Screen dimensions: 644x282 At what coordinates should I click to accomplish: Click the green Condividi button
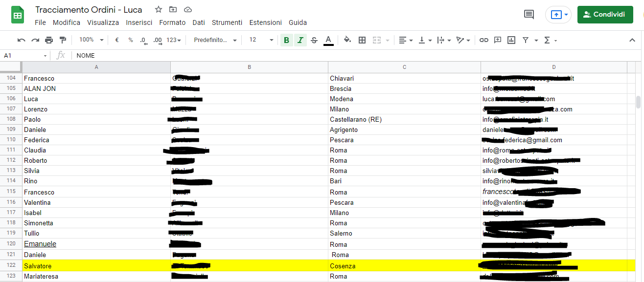(x=605, y=15)
